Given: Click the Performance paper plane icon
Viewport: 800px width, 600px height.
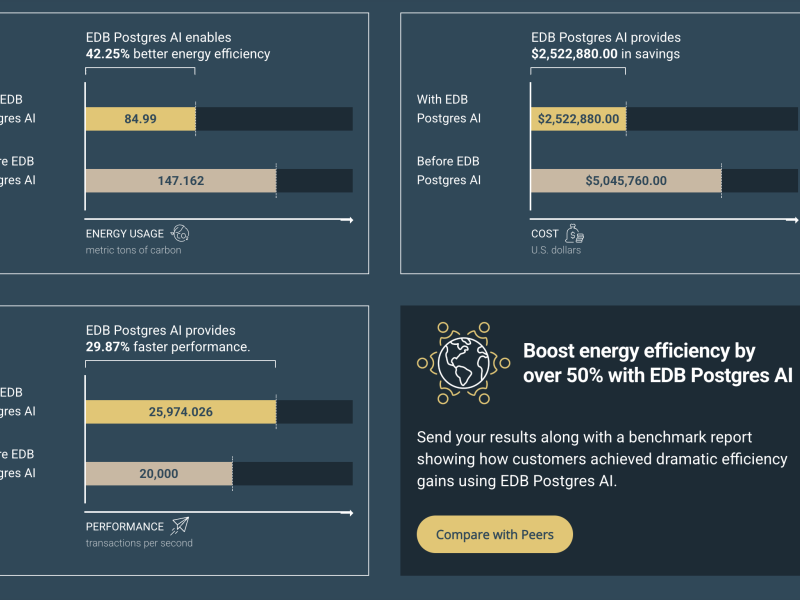Looking at the screenshot, I should [x=180, y=526].
